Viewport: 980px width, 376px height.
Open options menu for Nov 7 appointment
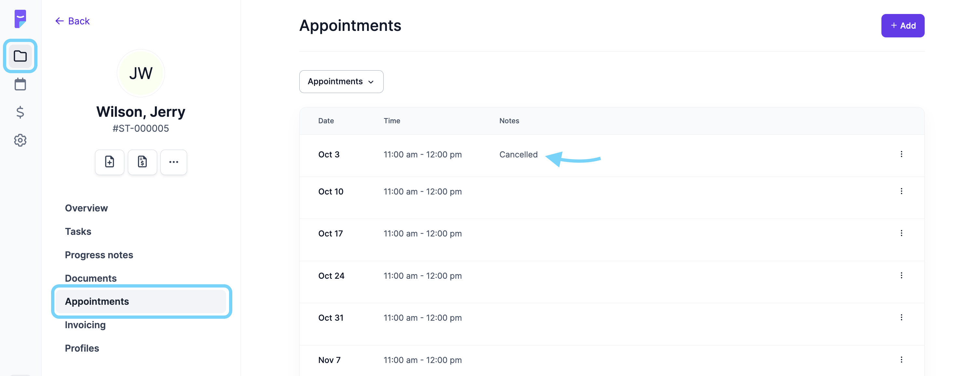tap(901, 360)
